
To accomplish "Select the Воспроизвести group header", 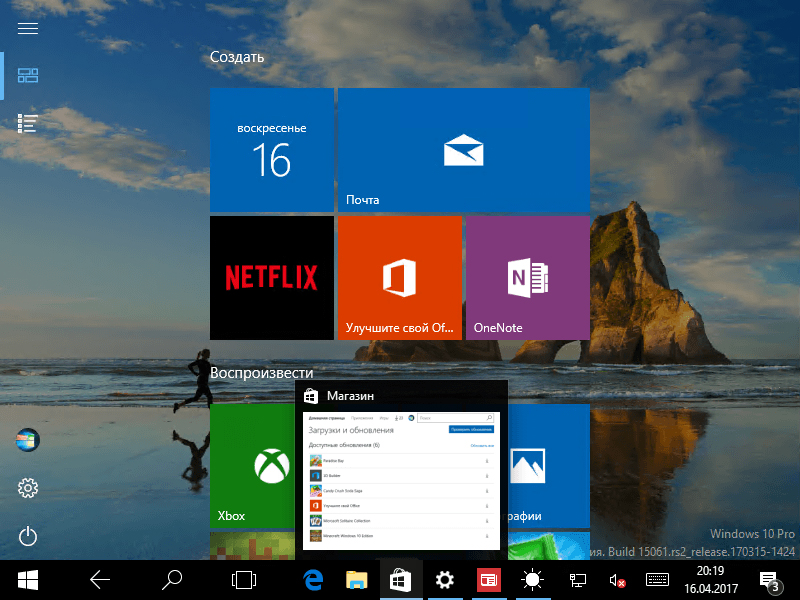I will (262, 373).
